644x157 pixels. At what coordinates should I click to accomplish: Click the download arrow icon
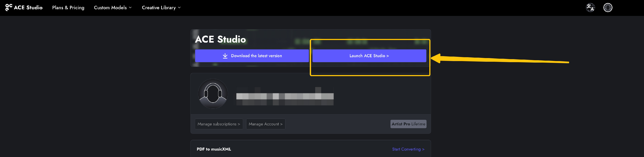click(x=225, y=55)
